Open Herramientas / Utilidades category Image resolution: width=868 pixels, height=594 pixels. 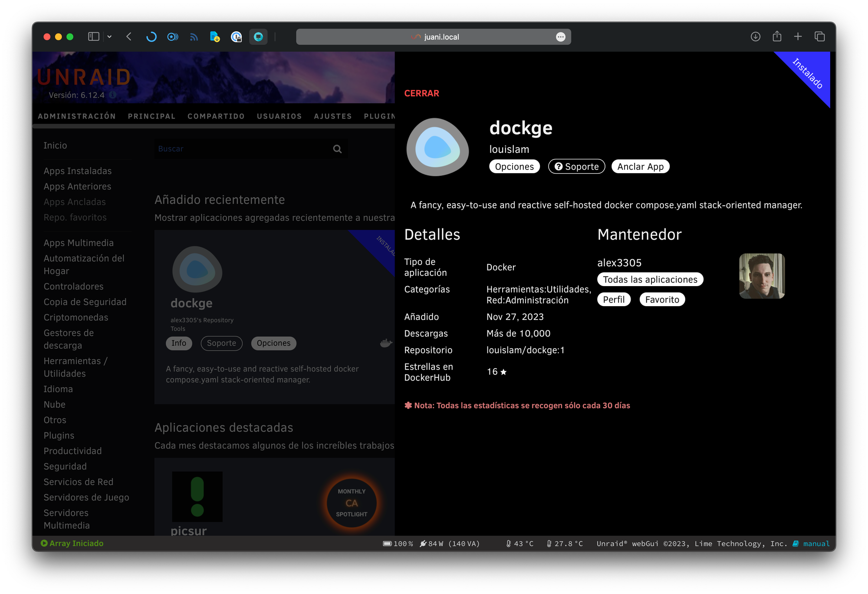click(x=76, y=367)
